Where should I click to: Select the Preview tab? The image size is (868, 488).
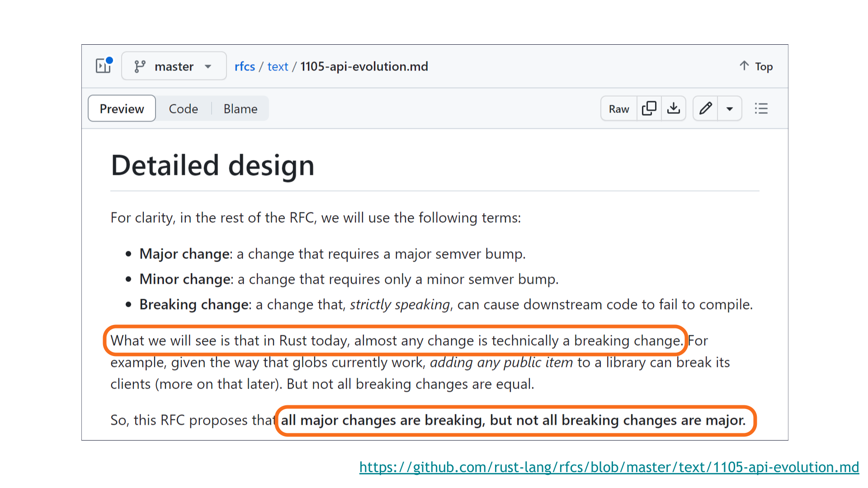point(122,108)
